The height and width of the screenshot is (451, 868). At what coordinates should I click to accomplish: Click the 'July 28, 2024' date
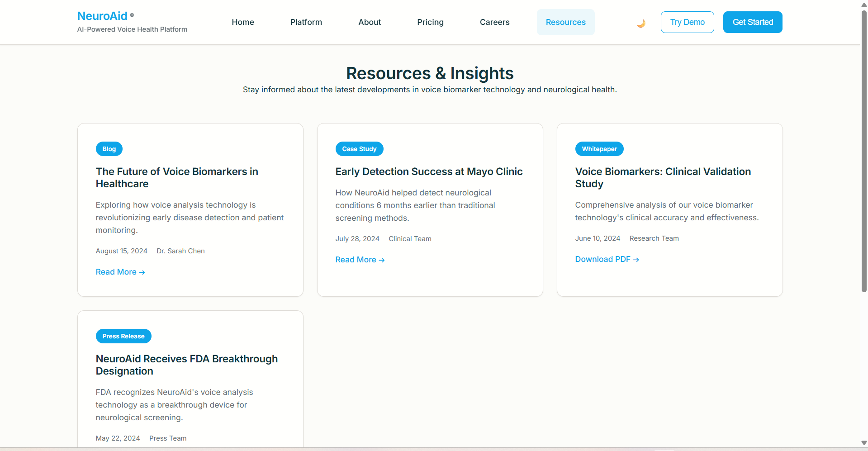pyautogui.click(x=357, y=239)
